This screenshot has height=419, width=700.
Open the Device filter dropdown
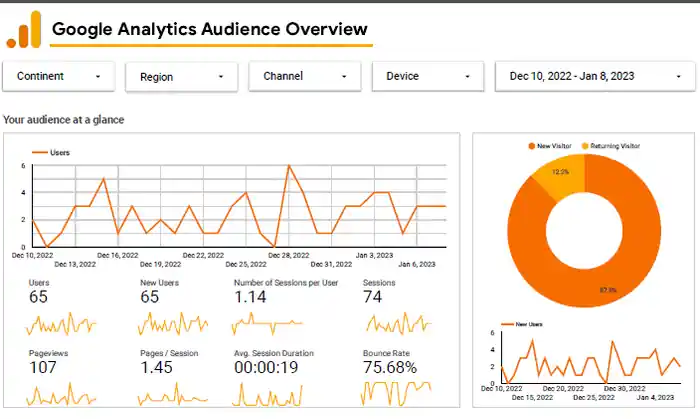click(428, 76)
